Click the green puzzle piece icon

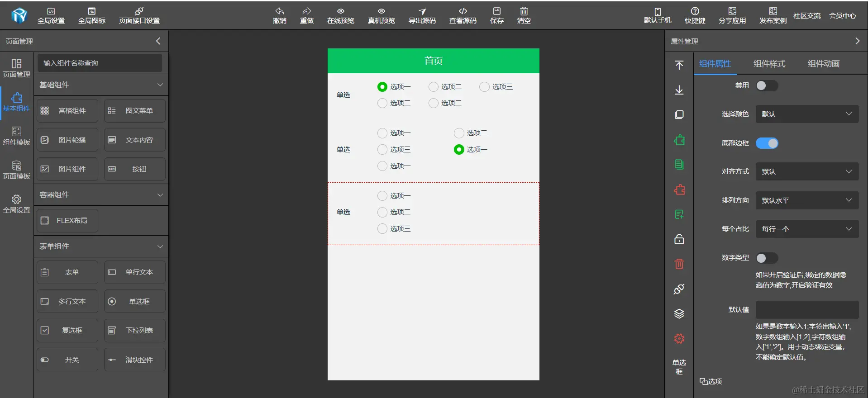pos(679,140)
